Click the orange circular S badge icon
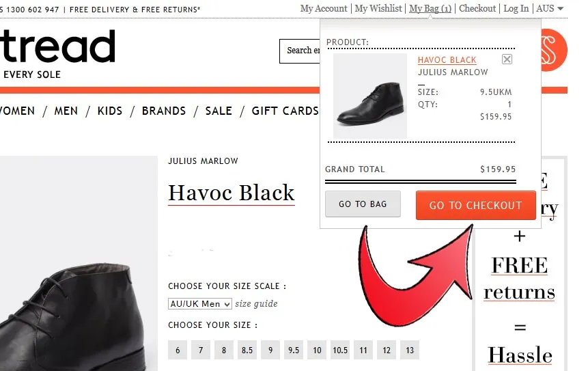Viewport: 588px width, 371px height. tap(554, 50)
